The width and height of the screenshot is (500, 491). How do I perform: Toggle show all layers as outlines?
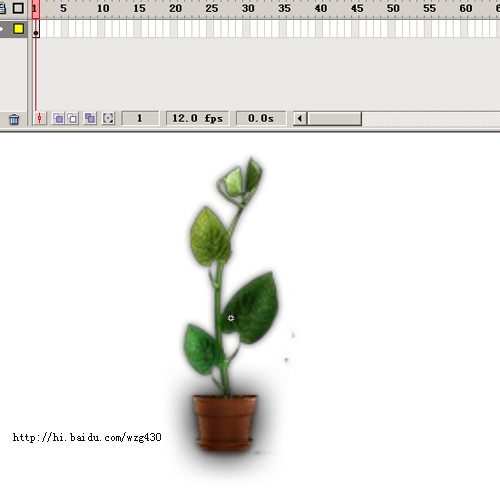pyautogui.click(x=18, y=8)
